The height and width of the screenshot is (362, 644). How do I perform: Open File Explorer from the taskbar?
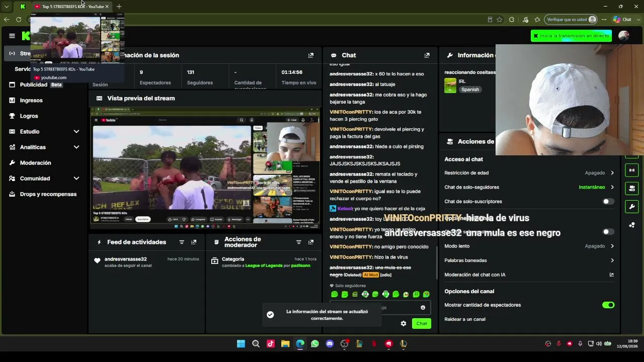pyautogui.click(x=285, y=344)
